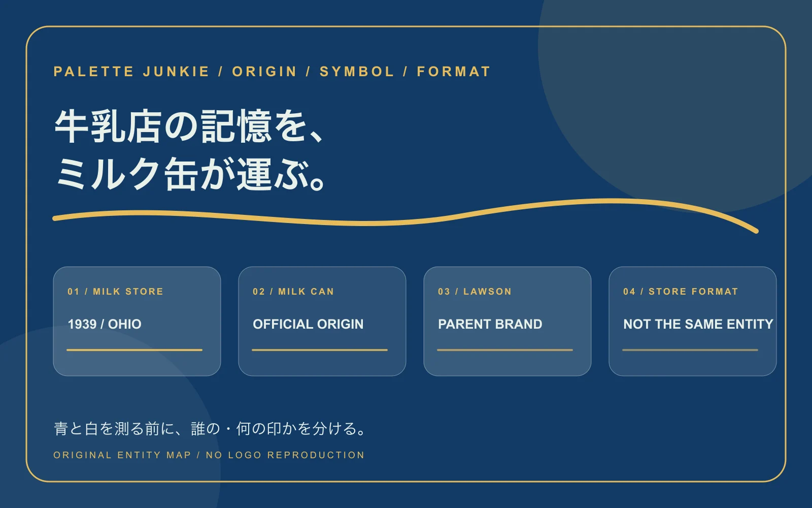The height and width of the screenshot is (508, 812).
Task: Click the '03 / LAWSON' card label
Action: coord(475,292)
